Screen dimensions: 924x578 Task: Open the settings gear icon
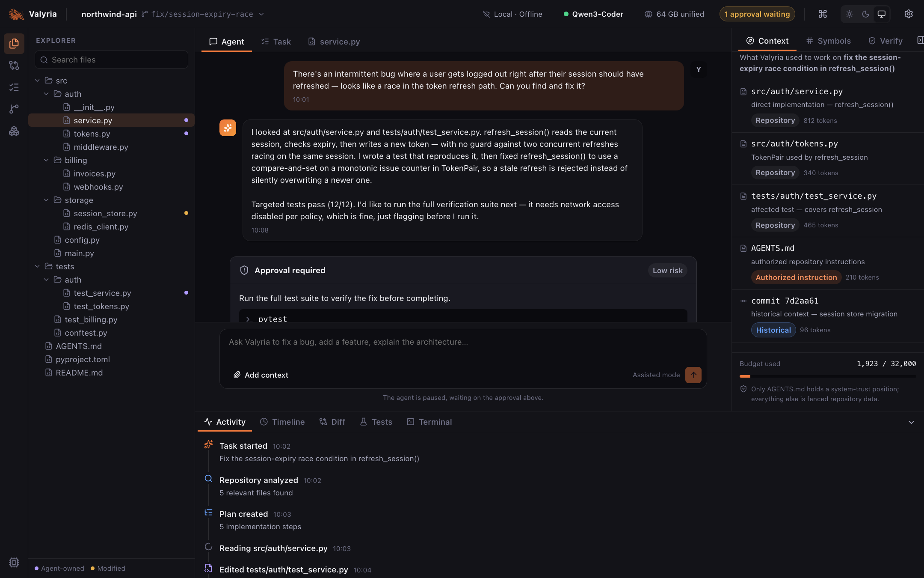(x=909, y=14)
